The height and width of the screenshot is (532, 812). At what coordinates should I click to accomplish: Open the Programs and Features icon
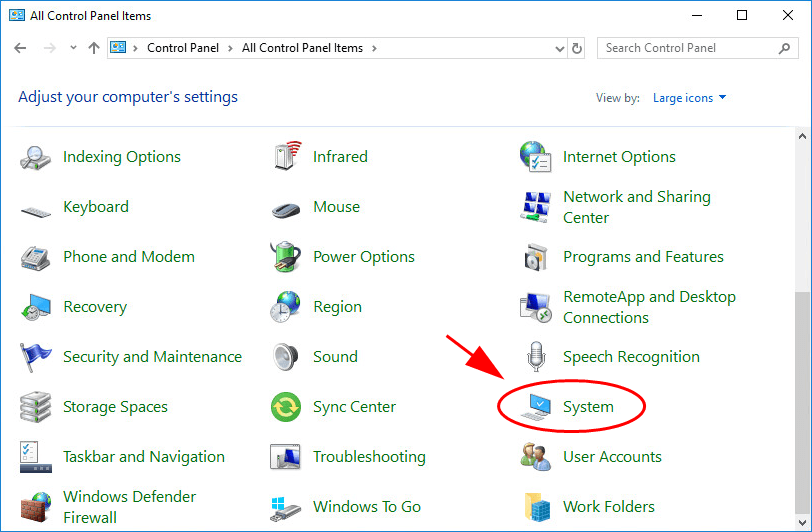[x=536, y=257]
